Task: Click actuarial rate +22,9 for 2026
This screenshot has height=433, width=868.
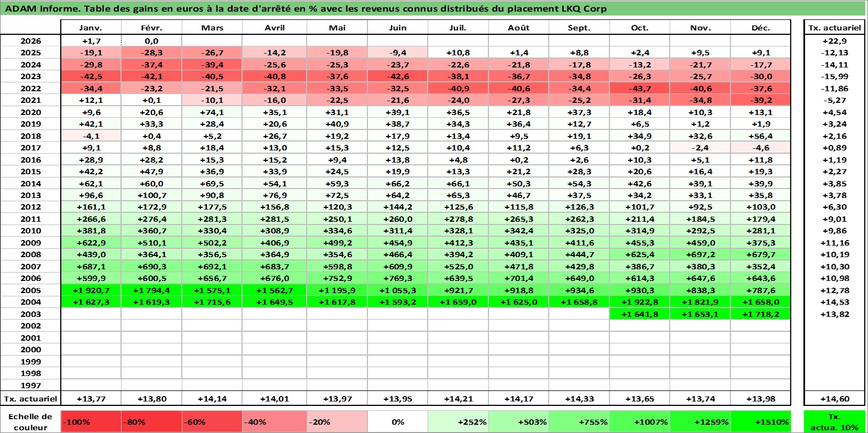Action: click(x=834, y=41)
